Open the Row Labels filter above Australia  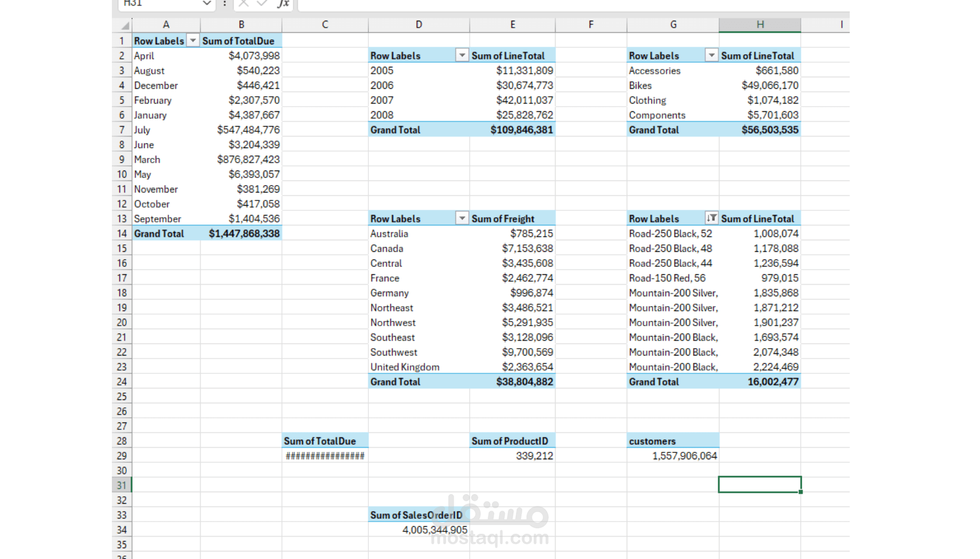462,218
